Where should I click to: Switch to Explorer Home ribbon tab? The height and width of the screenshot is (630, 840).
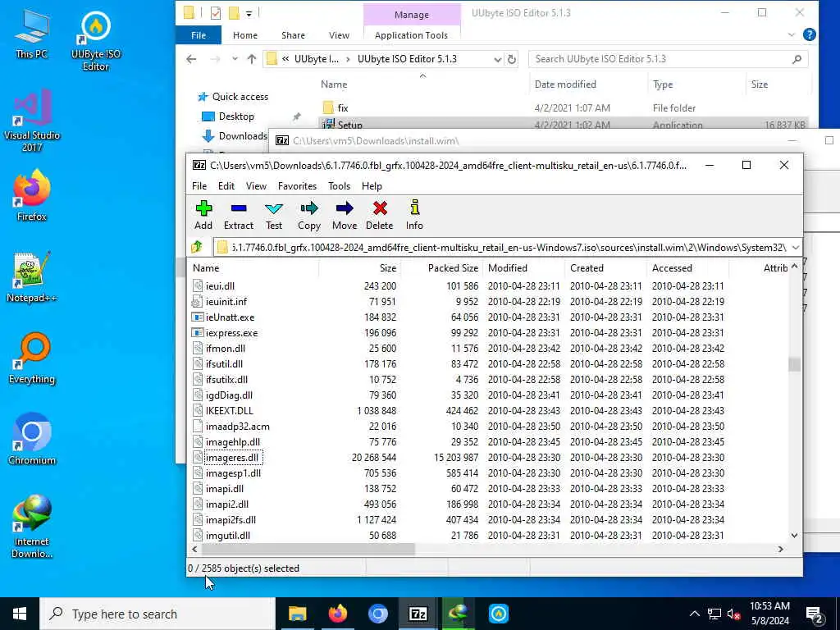click(x=245, y=35)
